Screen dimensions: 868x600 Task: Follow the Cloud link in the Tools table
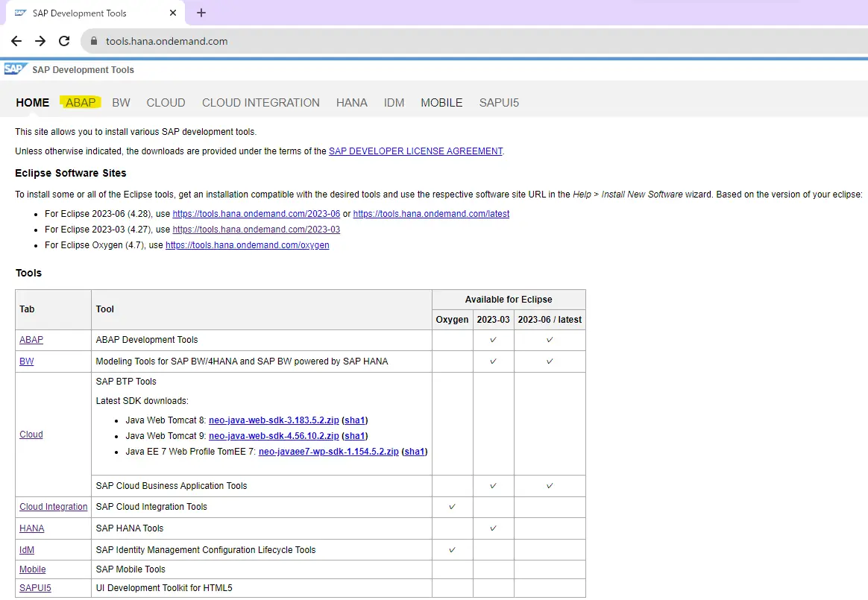point(31,435)
